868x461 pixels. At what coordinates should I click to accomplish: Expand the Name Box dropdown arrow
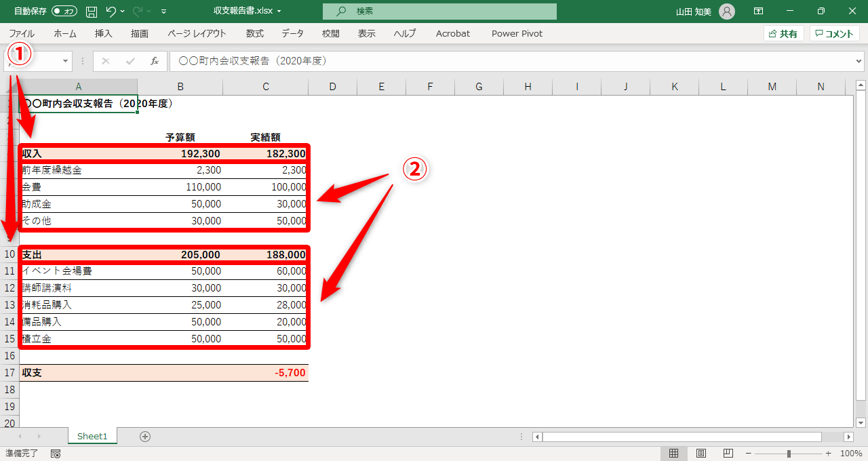pos(66,61)
